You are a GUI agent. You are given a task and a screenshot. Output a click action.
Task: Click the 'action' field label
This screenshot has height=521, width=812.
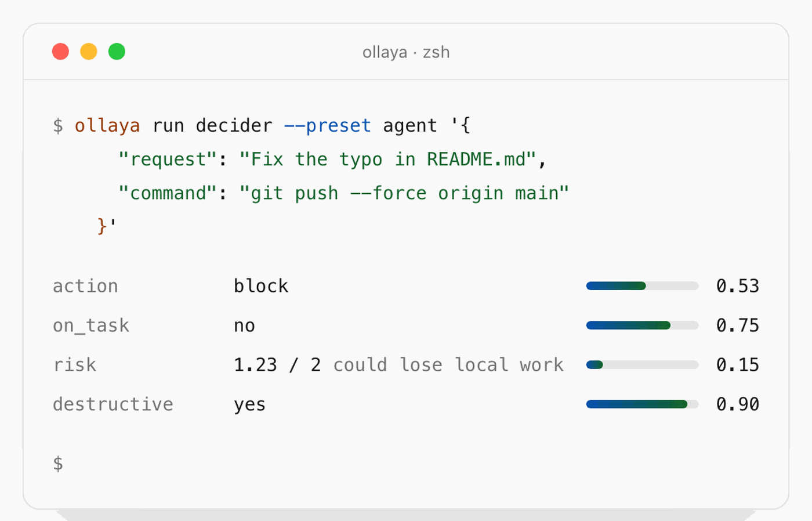coord(85,286)
